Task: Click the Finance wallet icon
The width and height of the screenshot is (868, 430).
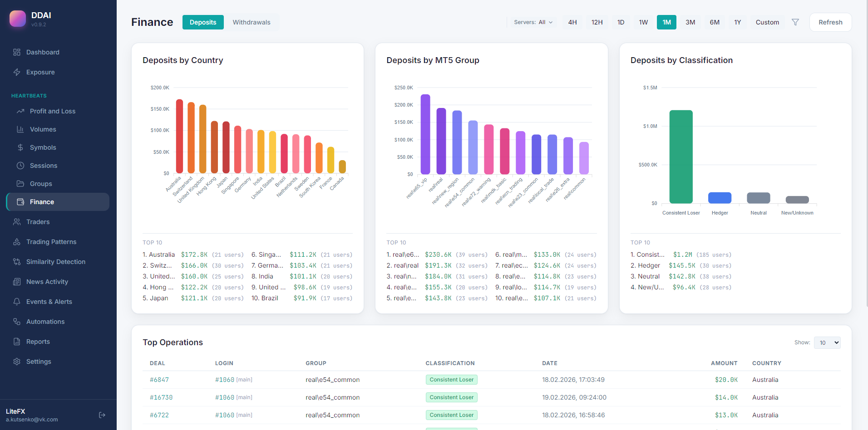Action: tap(20, 202)
